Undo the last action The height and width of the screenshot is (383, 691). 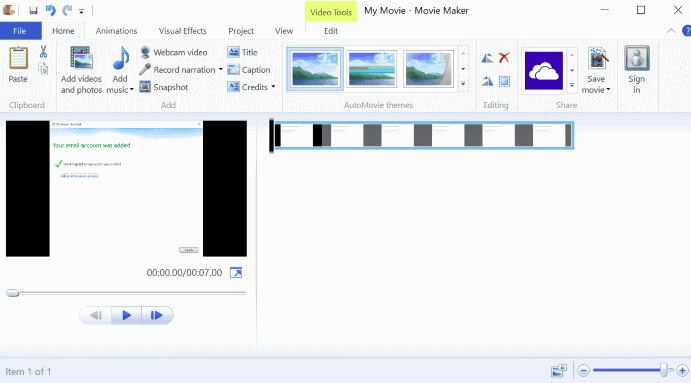(50, 10)
